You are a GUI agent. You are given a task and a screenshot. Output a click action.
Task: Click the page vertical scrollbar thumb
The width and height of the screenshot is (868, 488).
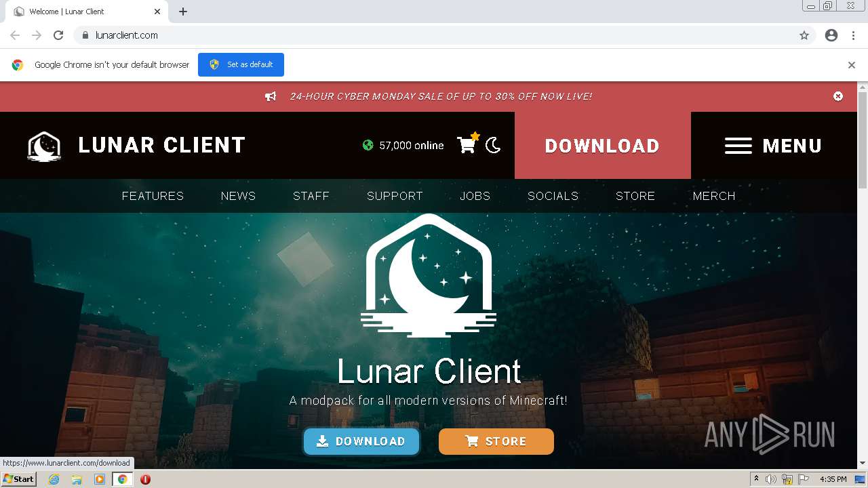click(x=863, y=139)
